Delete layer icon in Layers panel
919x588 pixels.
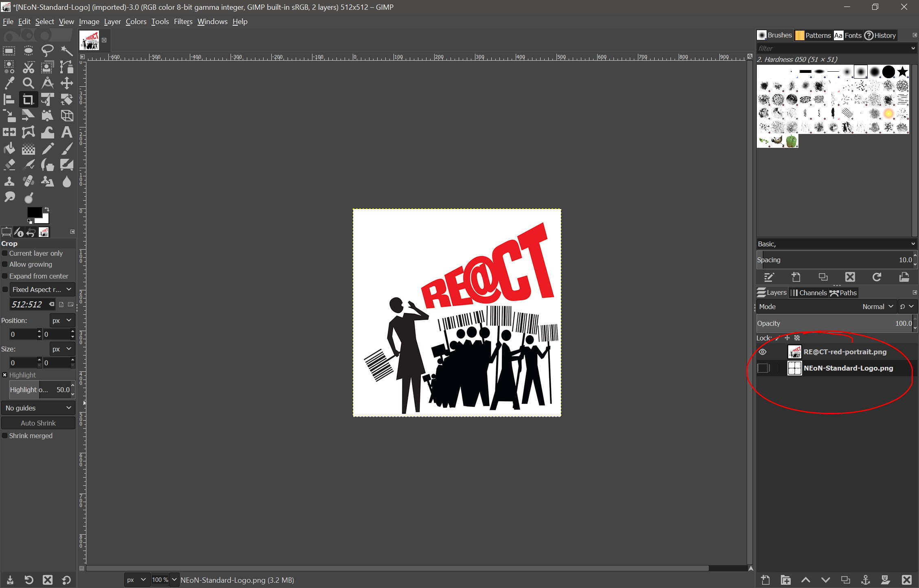click(x=906, y=580)
